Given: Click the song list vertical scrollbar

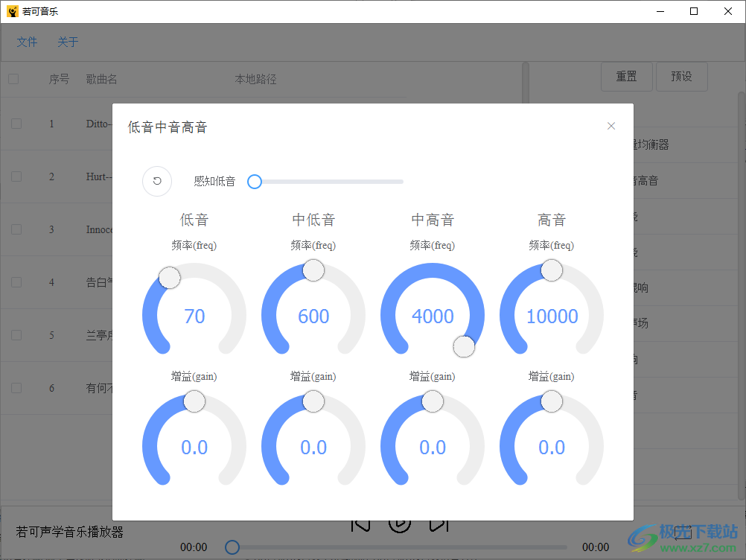Looking at the screenshot, I should click(525, 83).
